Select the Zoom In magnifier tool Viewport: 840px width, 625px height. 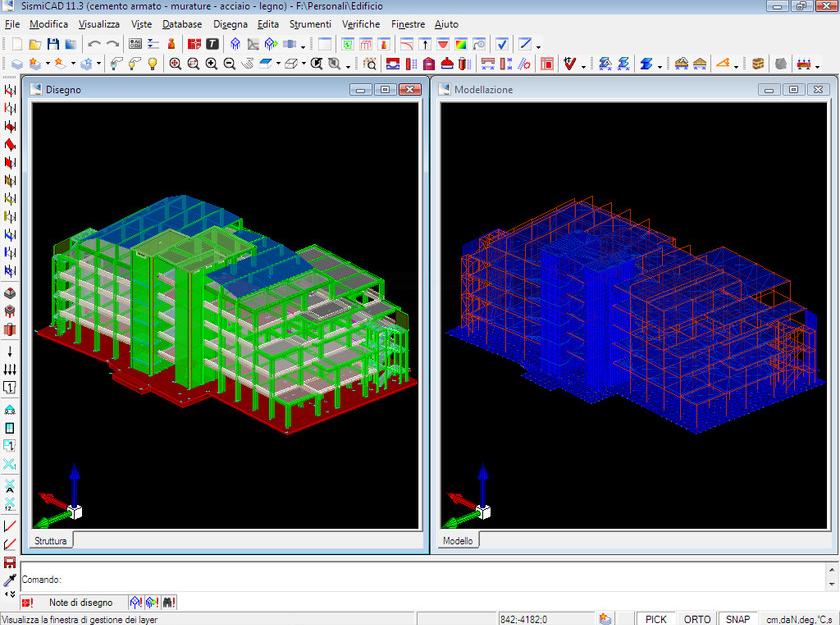coord(211,62)
